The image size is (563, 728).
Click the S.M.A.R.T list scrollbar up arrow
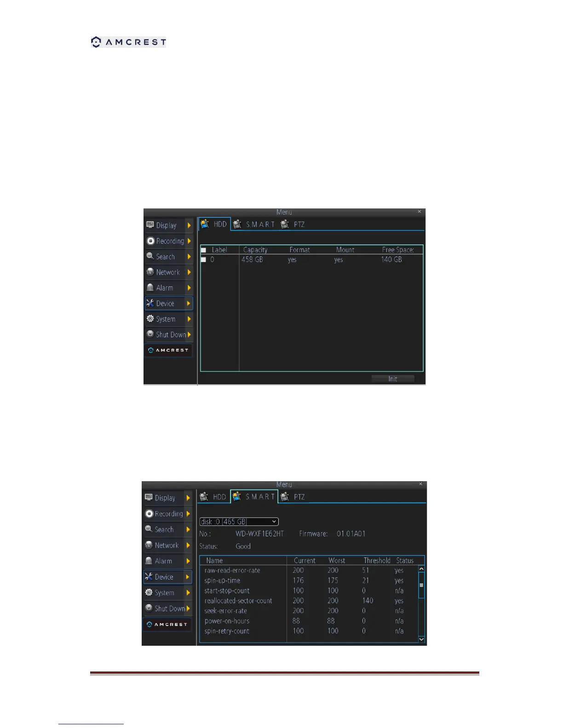tap(421, 569)
